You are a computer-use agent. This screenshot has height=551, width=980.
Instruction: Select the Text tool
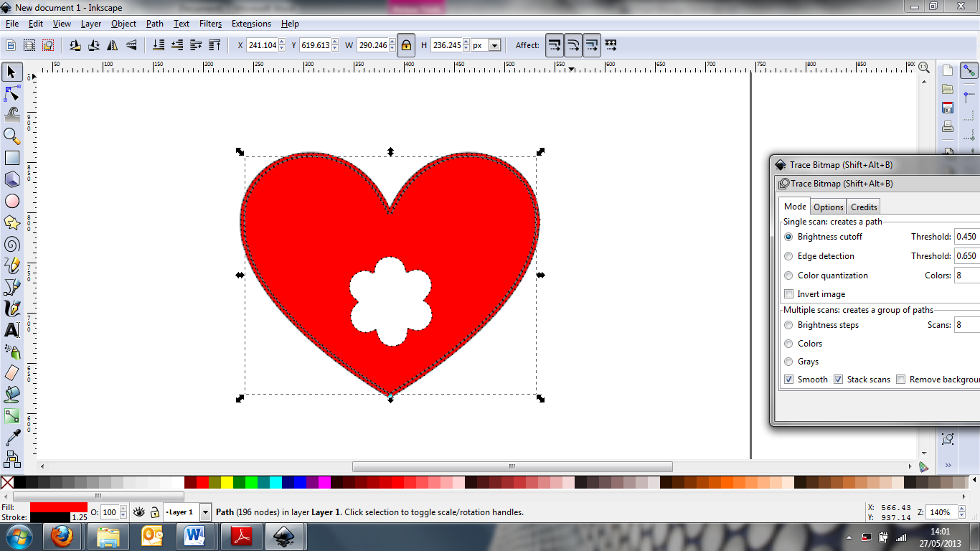[x=12, y=330]
